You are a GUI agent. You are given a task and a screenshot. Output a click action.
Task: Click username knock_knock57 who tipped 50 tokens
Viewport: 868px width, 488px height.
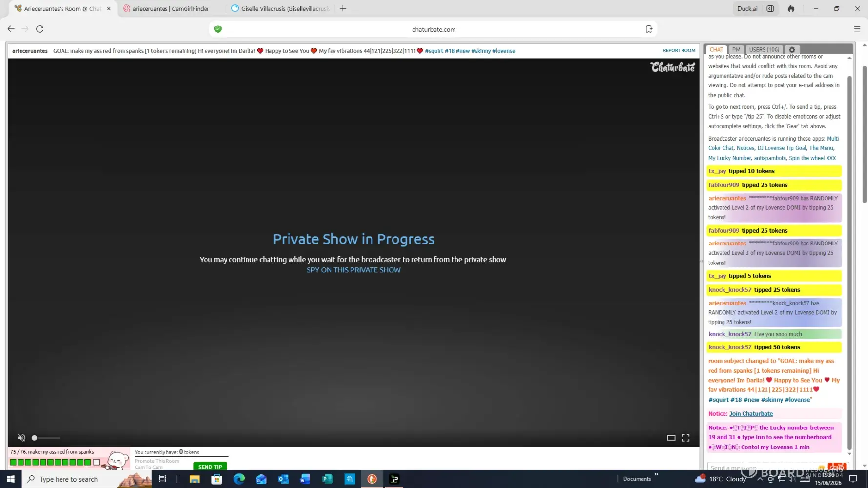click(730, 347)
